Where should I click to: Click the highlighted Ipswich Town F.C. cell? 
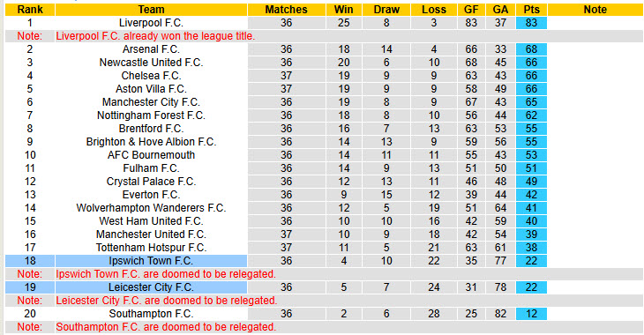(151, 261)
